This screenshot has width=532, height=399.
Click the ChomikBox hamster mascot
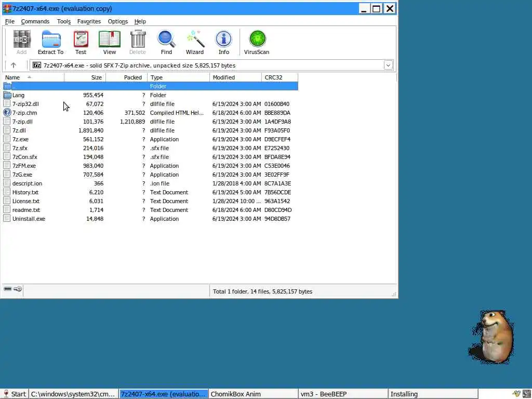click(492, 336)
